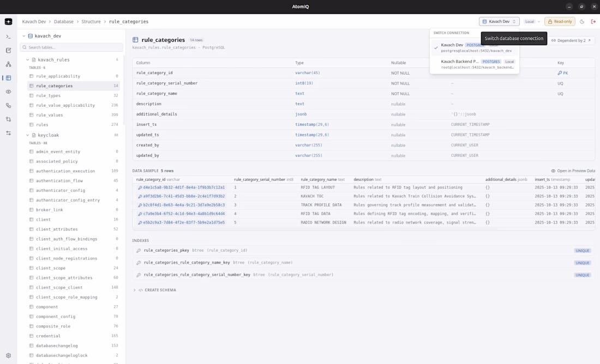Open the Kavach Dev connection dropdown
Image resolution: width=600 pixels, height=364 pixels.
click(x=499, y=22)
